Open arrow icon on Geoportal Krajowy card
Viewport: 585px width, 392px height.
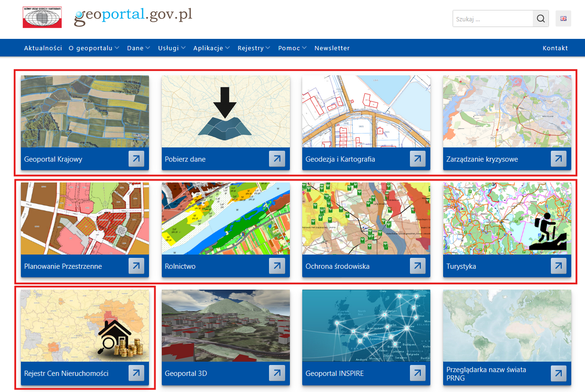point(136,159)
